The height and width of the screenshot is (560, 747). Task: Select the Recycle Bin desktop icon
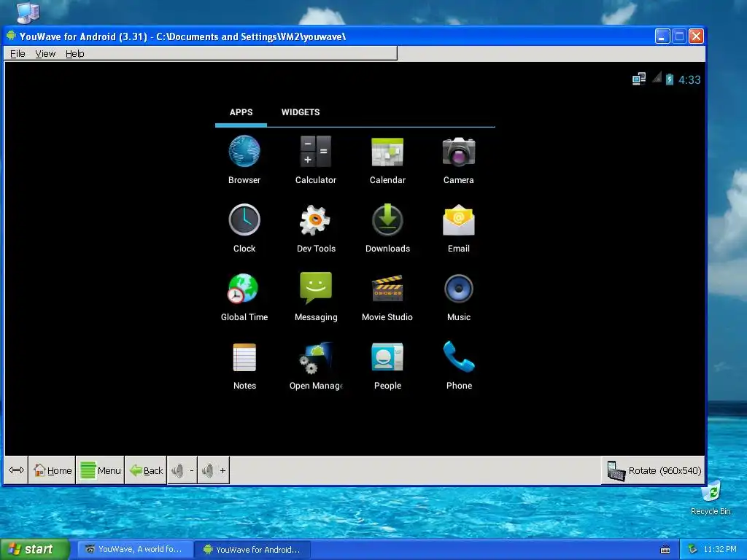(711, 498)
